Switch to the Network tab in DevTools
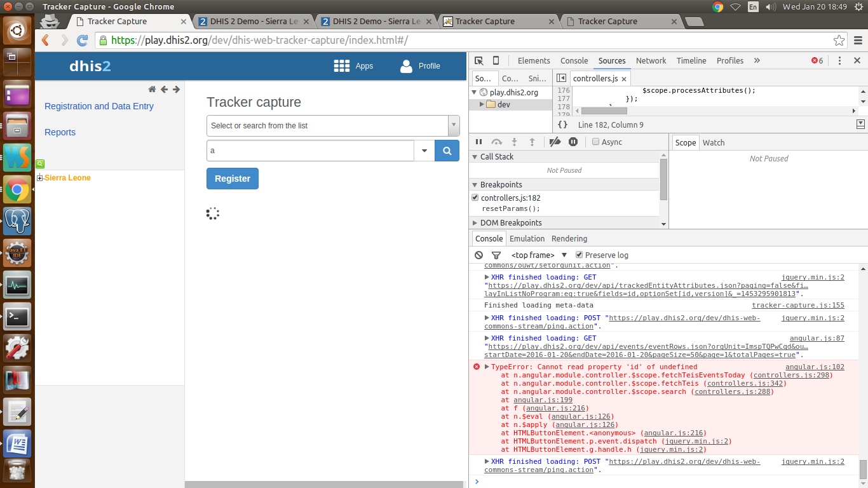This screenshot has width=868, height=488. (x=651, y=61)
